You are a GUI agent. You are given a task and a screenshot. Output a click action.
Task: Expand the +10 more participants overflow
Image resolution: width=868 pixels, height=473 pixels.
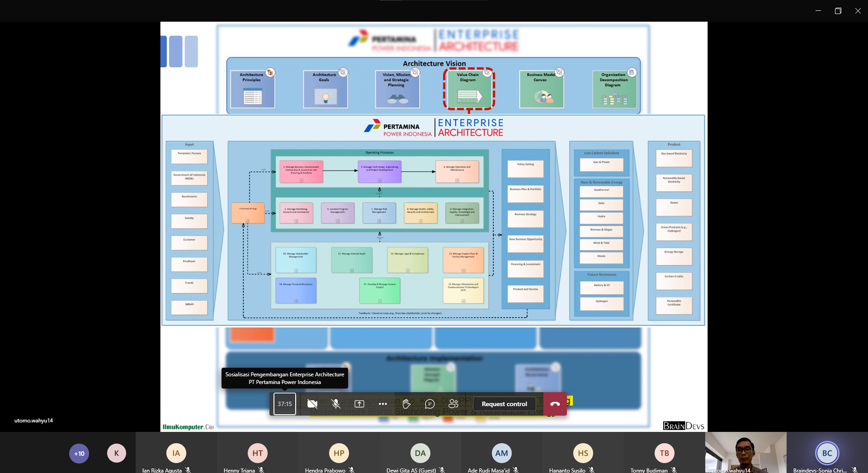79,453
